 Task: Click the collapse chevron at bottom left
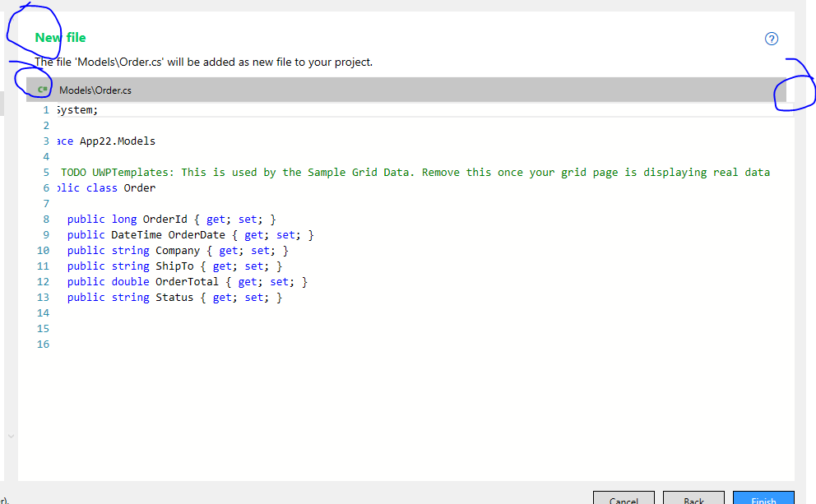tap(9, 437)
